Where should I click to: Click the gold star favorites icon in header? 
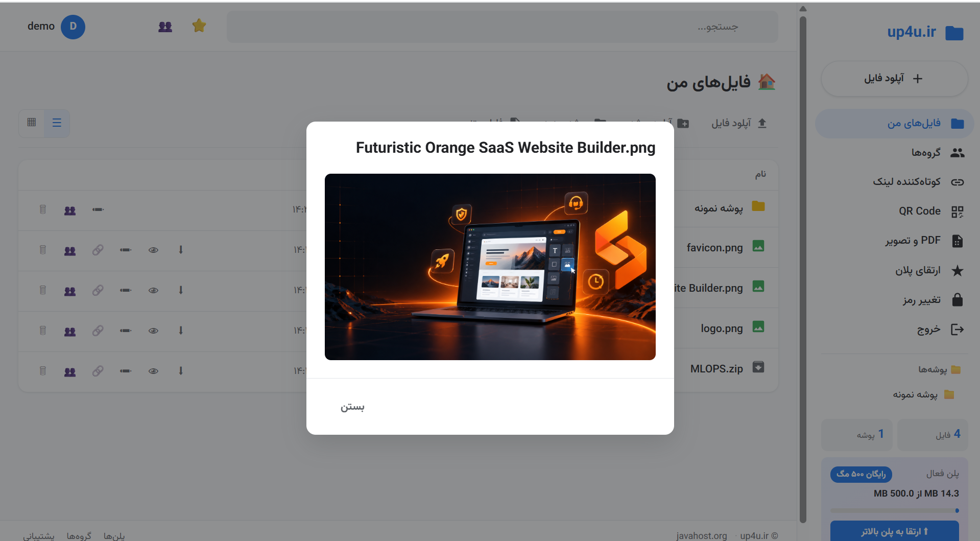click(199, 26)
